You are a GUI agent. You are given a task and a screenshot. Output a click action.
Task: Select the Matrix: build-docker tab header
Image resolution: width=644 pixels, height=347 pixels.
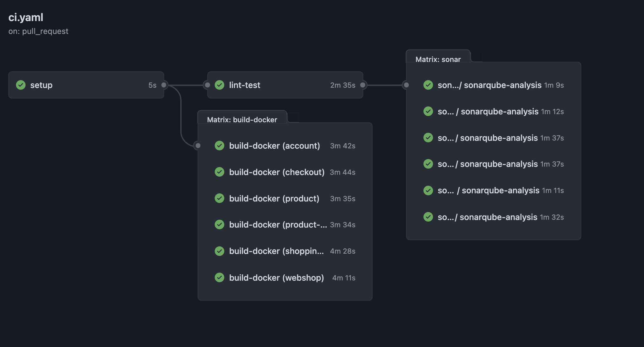click(242, 119)
